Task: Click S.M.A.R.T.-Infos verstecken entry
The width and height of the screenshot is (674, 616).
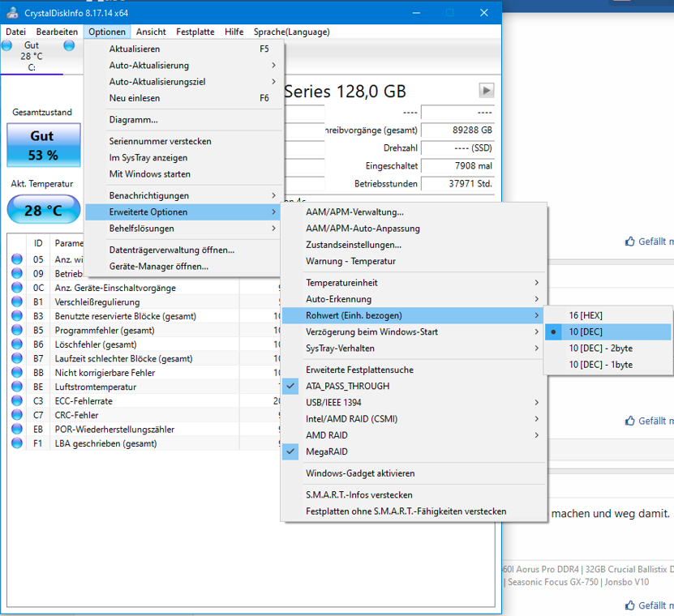Action: pyautogui.click(x=414, y=495)
